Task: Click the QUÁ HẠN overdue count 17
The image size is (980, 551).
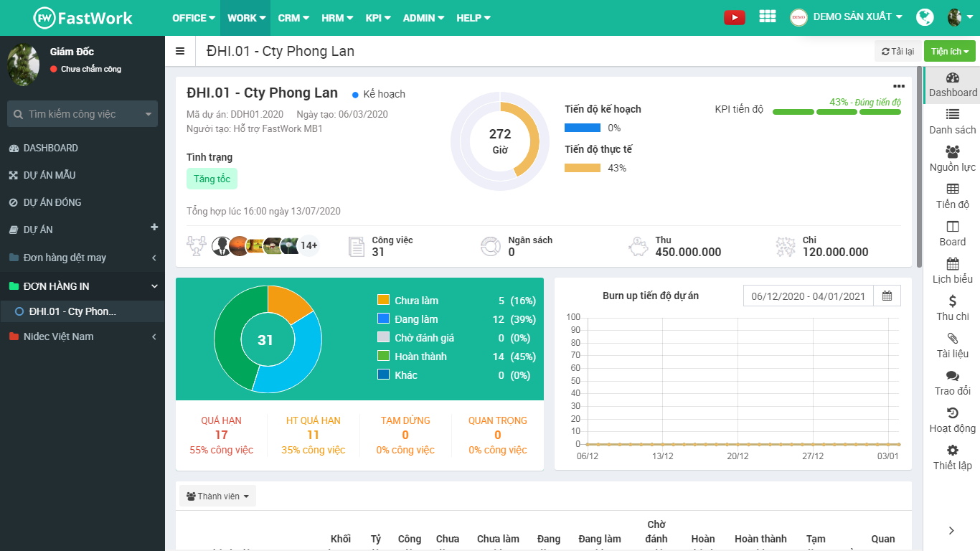Action: (221, 435)
